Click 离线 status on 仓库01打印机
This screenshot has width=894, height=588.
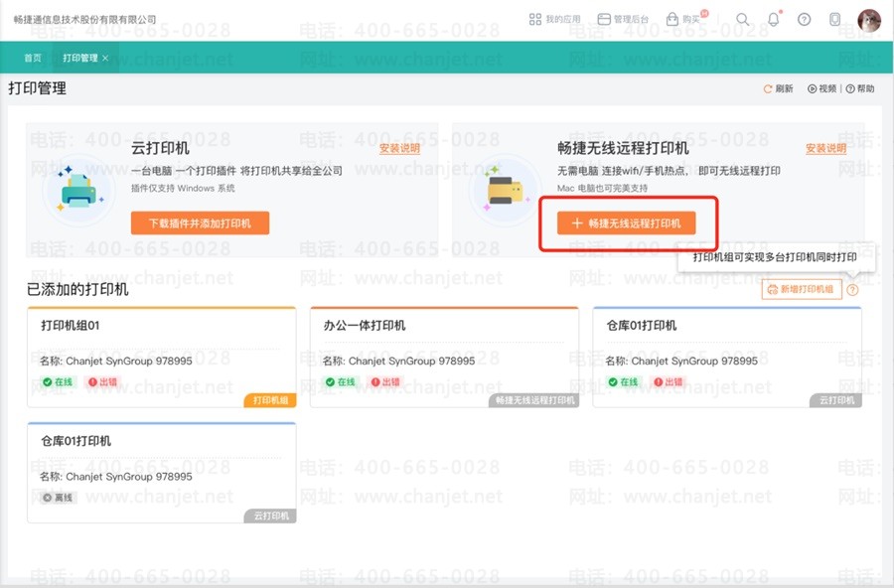[x=59, y=498]
